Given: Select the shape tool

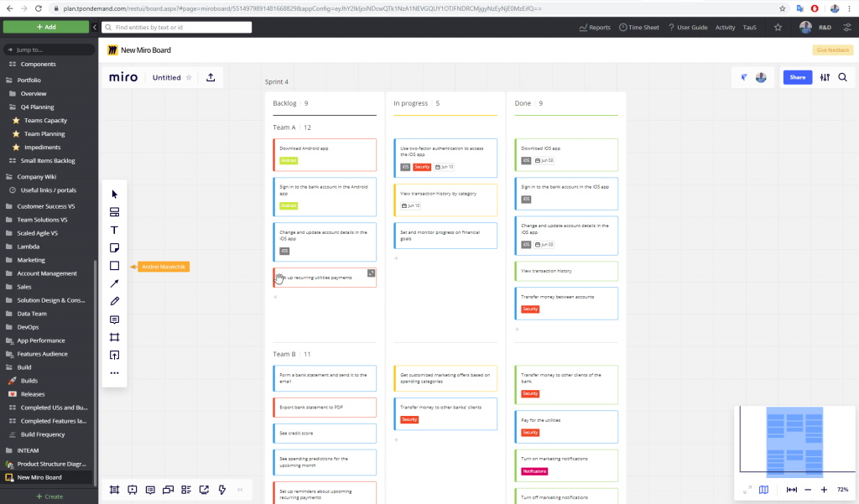Looking at the screenshot, I should [114, 265].
